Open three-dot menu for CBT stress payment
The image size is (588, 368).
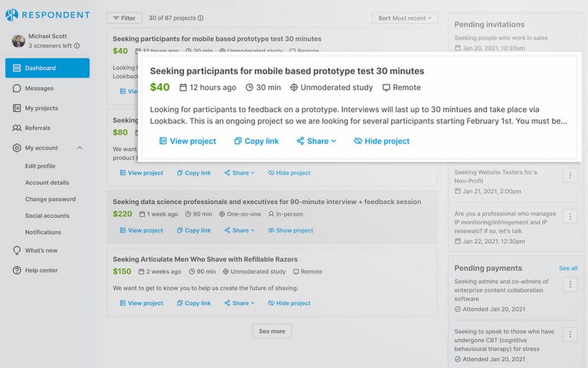pyautogui.click(x=570, y=335)
